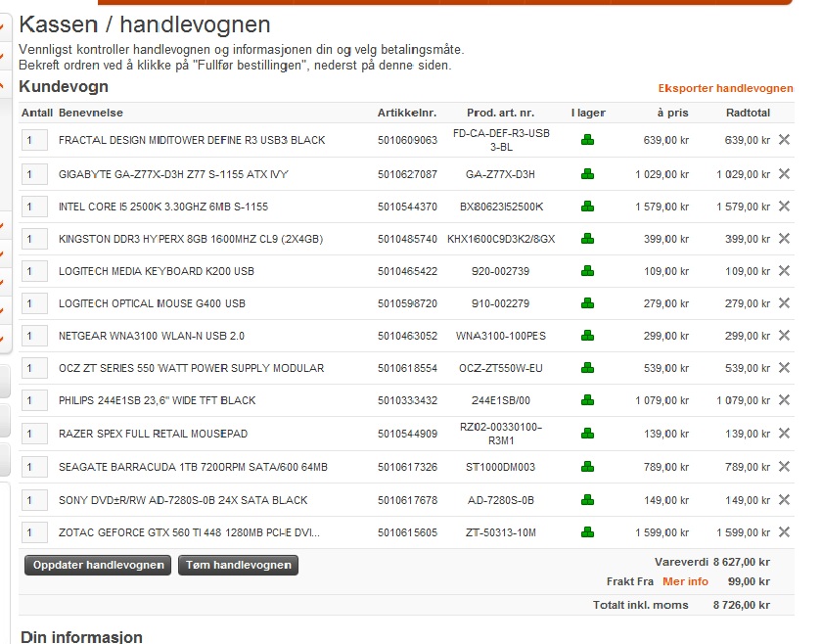
Task: Click the 'Artikkelnr.' column header
Action: pos(407,113)
